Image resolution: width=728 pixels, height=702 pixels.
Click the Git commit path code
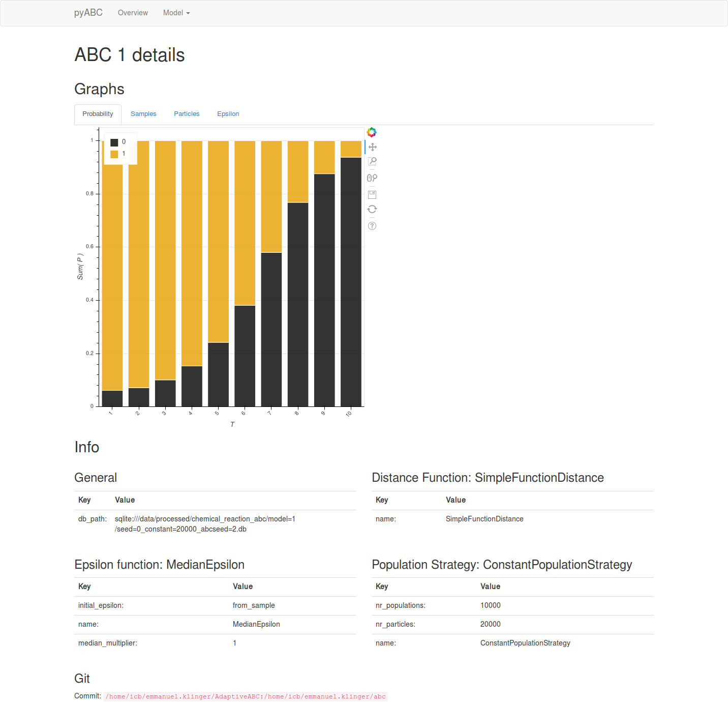click(x=246, y=696)
